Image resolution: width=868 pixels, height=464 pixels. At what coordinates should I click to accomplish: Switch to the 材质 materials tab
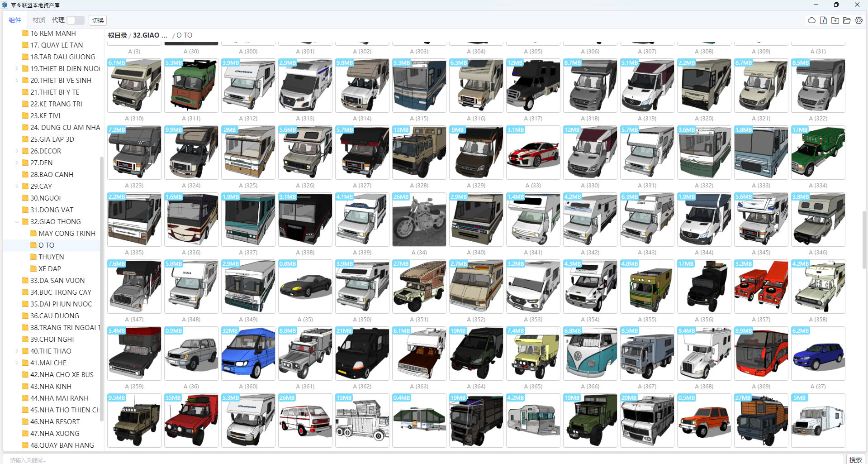[39, 20]
